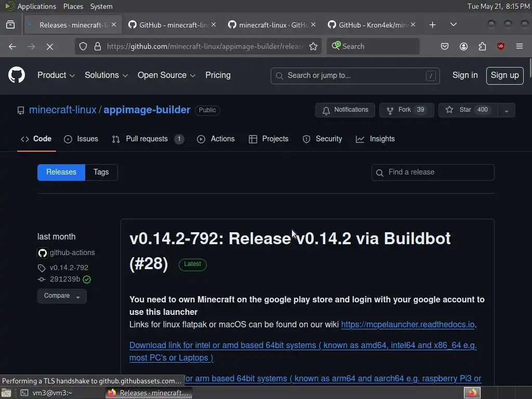The height and width of the screenshot is (399, 532).
Task: Switch to the Issues tab
Action: tap(81, 139)
